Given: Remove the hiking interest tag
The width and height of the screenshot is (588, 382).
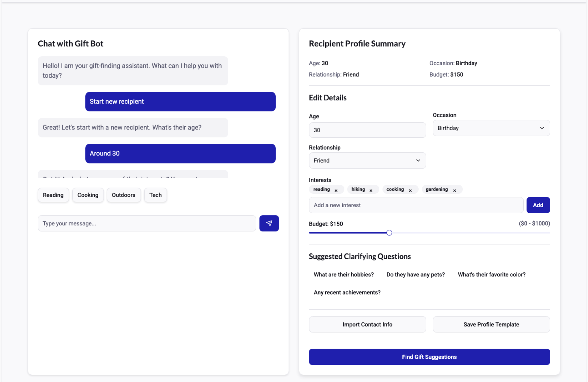Looking at the screenshot, I should pyautogui.click(x=371, y=190).
